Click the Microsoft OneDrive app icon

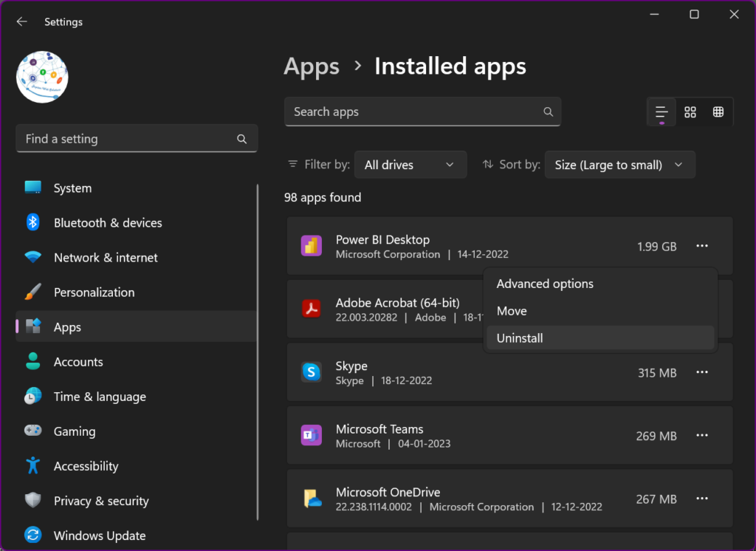point(312,499)
